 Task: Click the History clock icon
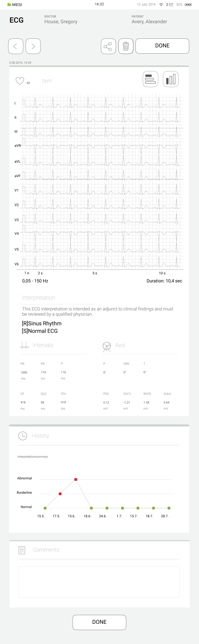coord(22,435)
